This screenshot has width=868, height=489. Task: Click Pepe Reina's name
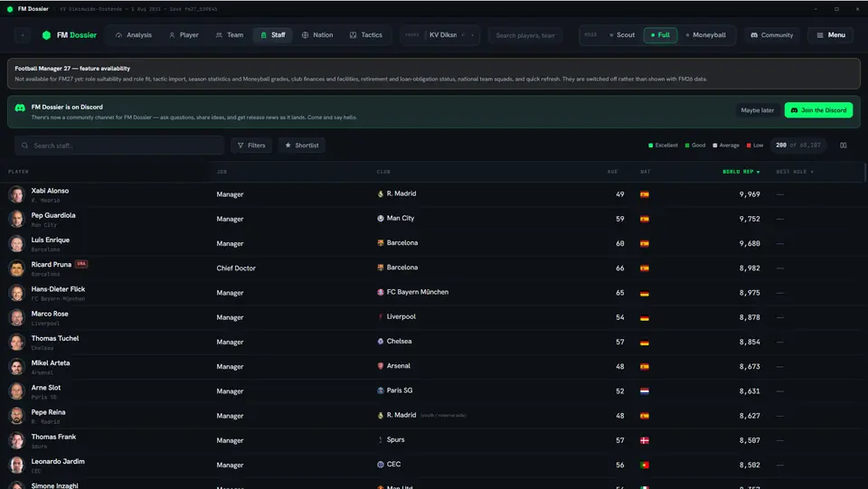48,412
